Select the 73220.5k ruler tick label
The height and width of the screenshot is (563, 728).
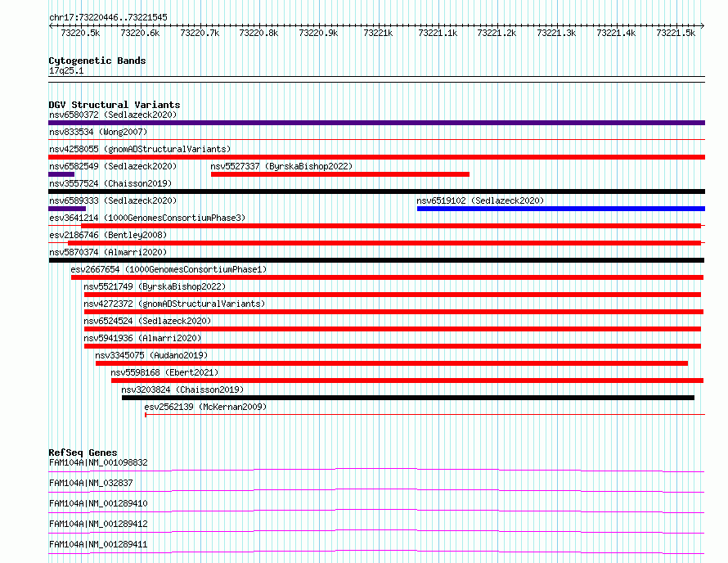[x=80, y=33]
